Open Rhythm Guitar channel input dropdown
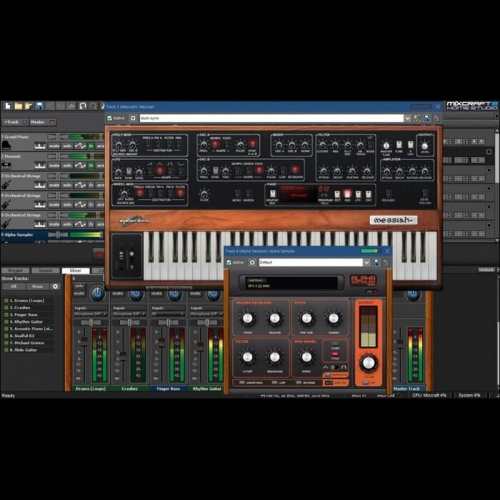This screenshot has height=500, width=500. [x=207, y=314]
